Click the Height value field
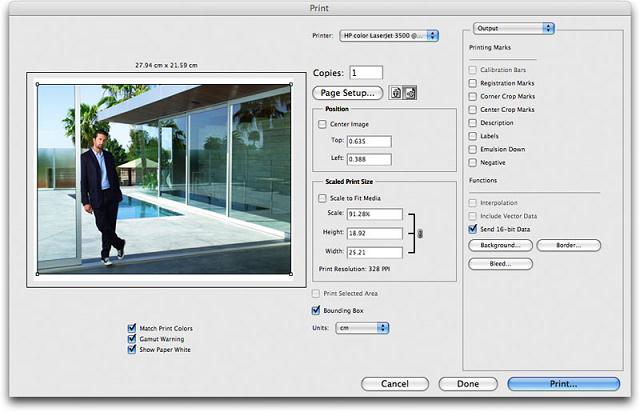640x412 pixels. [x=375, y=233]
